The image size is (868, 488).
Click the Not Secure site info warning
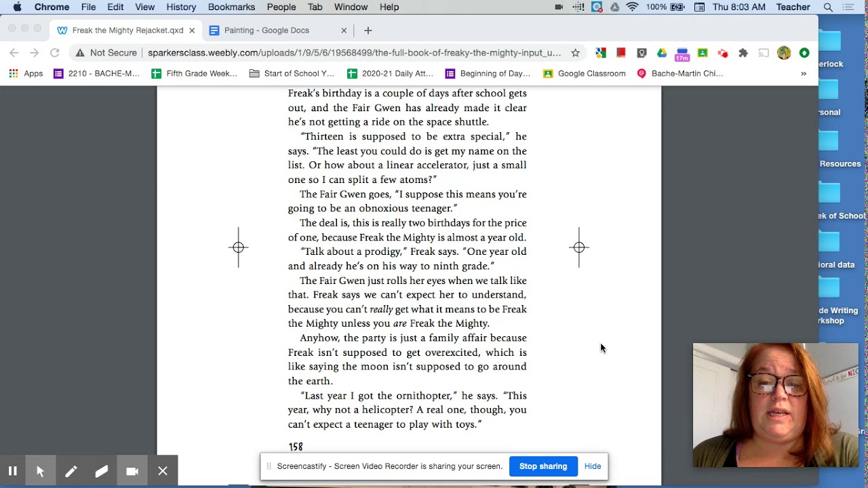106,53
